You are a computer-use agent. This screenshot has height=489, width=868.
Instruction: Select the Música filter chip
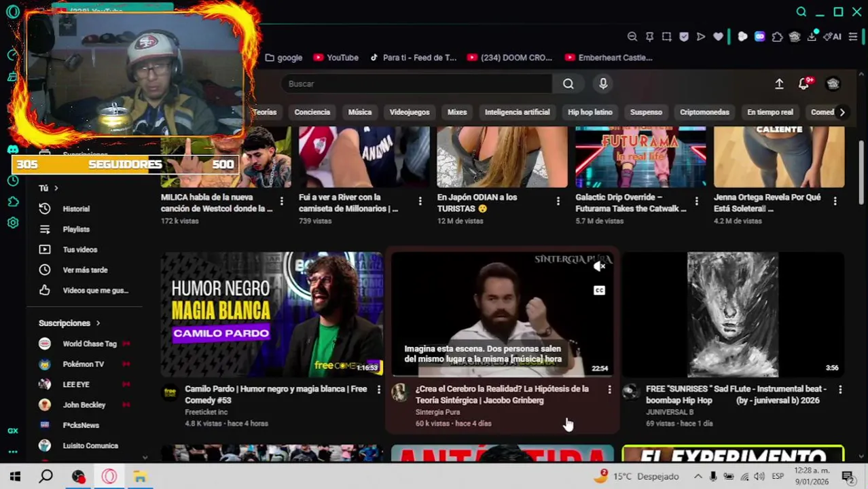click(360, 112)
